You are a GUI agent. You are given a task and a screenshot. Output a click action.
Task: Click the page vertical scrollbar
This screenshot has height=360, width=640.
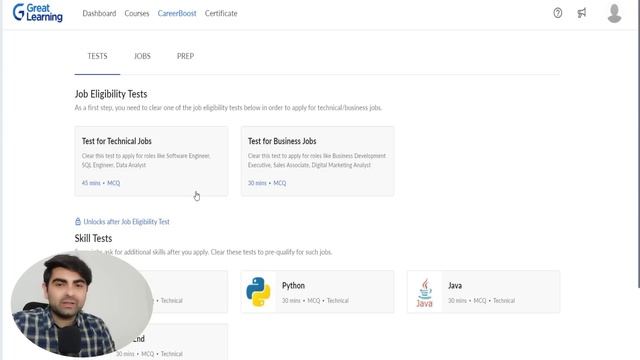(x=638, y=144)
